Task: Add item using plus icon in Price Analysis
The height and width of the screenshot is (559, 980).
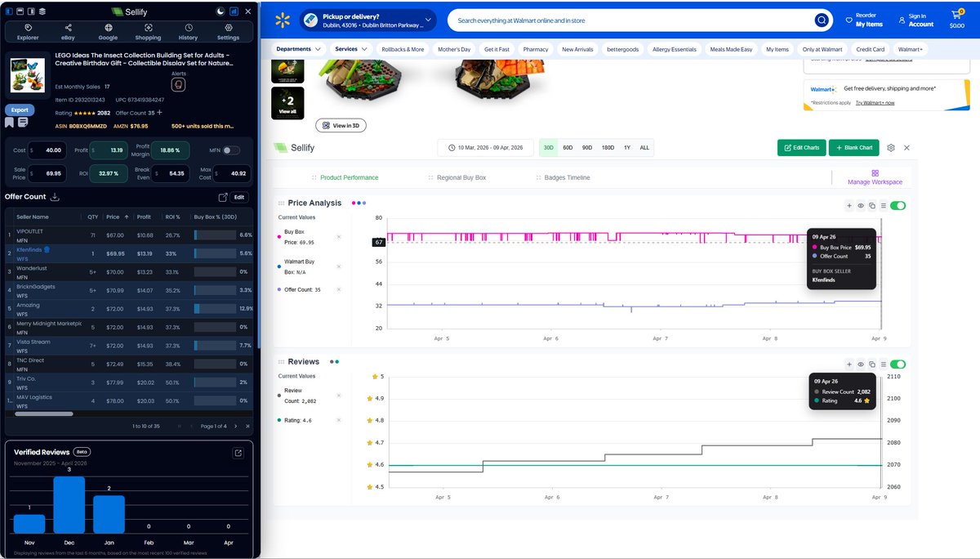Action: (849, 206)
